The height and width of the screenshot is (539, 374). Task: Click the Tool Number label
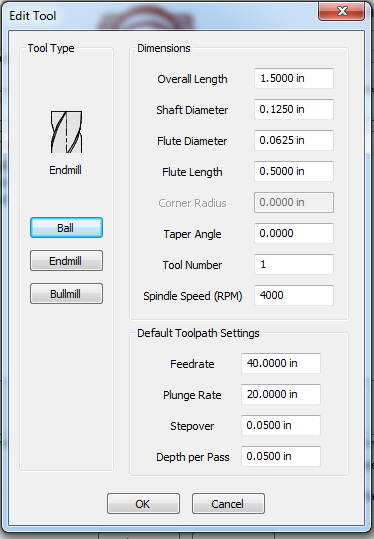pos(192,265)
